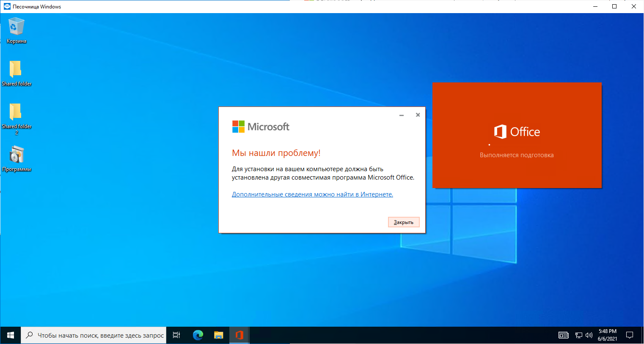
Task: Open the notification center icon
Action: point(630,335)
